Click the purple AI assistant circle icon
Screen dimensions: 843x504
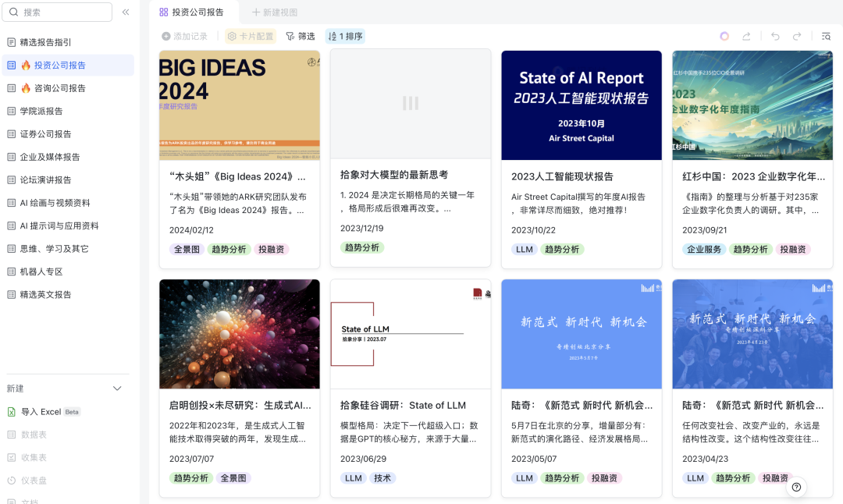pyautogui.click(x=724, y=36)
